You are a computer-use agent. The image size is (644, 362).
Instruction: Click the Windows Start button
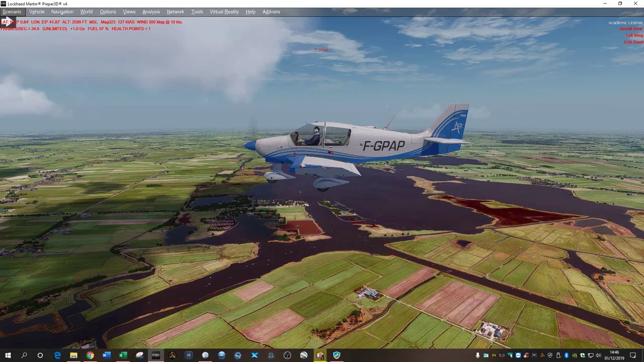pos(8,356)
